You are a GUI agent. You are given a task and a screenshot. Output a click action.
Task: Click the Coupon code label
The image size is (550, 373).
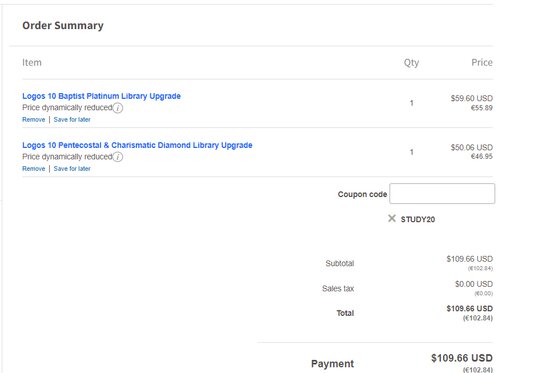coord(362,194)
